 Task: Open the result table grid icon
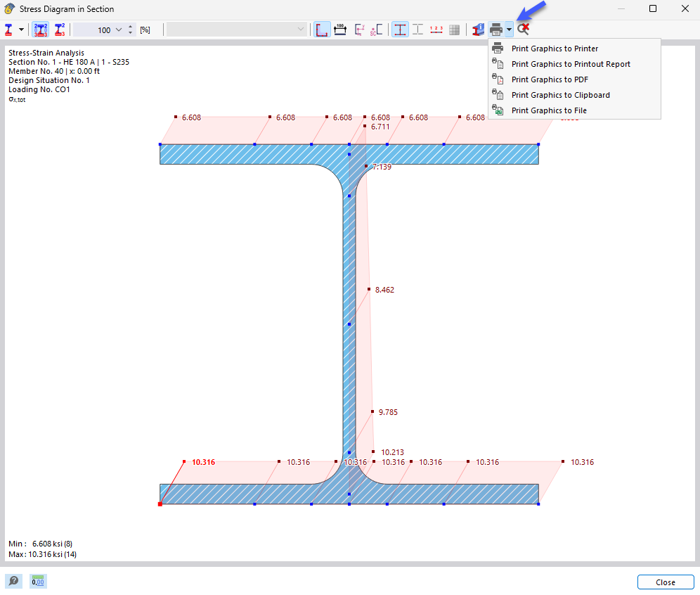[x=454, y=30]
